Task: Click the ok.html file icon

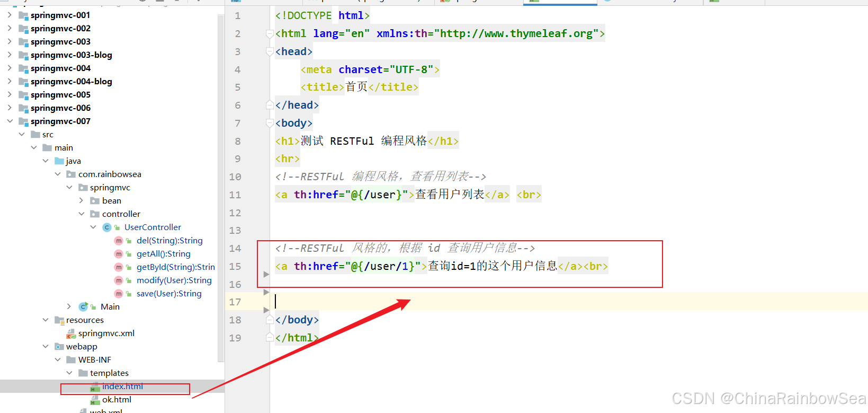Action: (x=95, y=400)
